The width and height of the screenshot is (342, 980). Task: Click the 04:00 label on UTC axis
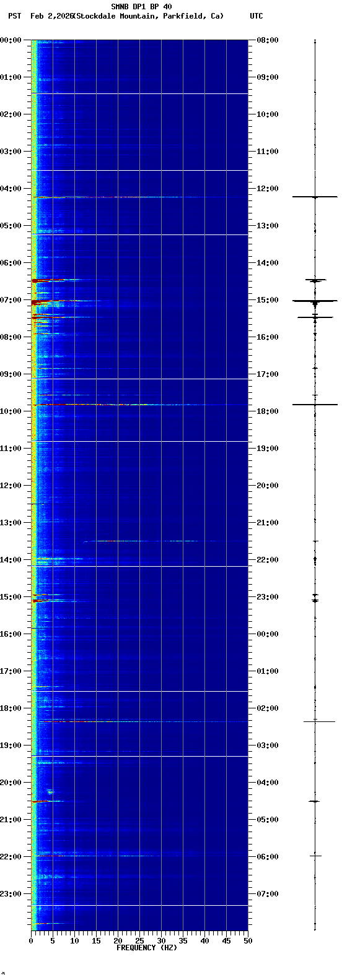click(x=268, y=783)
